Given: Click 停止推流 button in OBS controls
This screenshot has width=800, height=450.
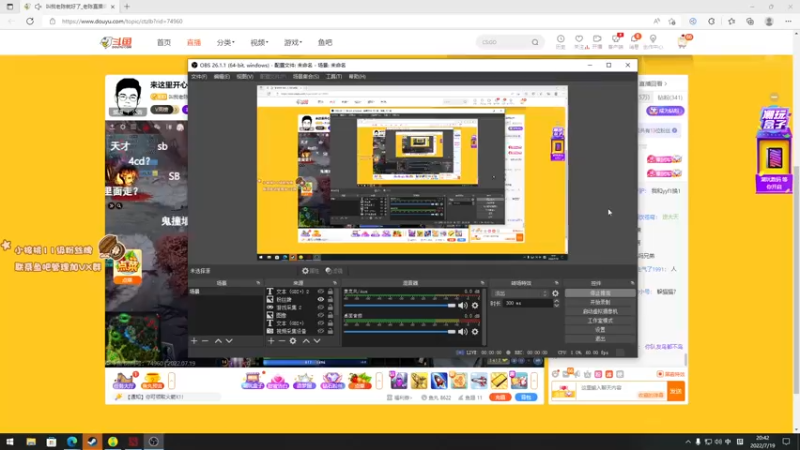Looking at the screenshot, I should pos(600,293).
